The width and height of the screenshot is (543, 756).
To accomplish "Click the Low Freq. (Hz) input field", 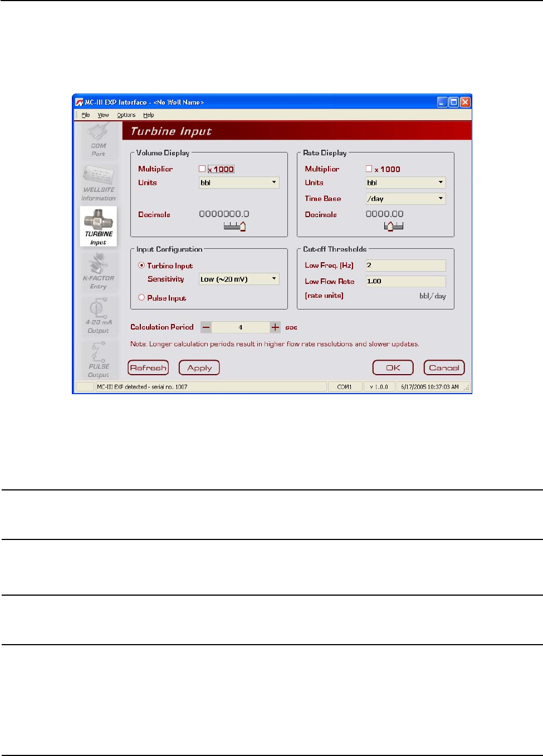I will point(405,266).
